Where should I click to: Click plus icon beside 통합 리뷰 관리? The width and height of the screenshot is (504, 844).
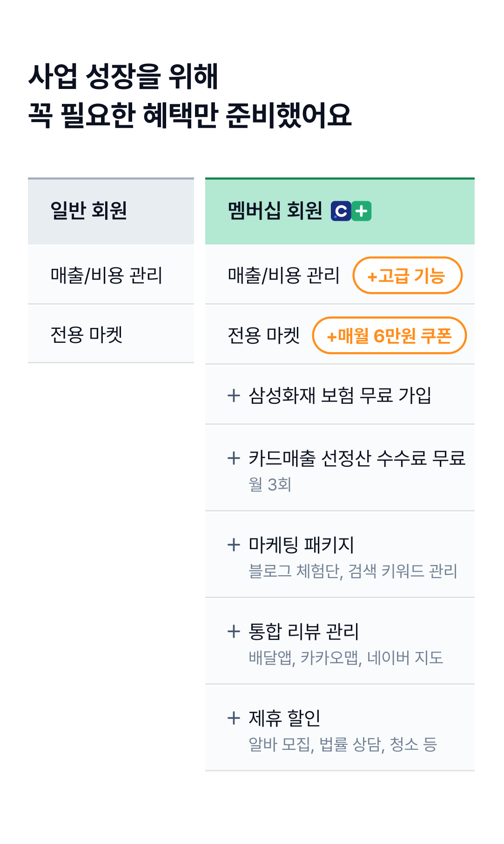234,631
